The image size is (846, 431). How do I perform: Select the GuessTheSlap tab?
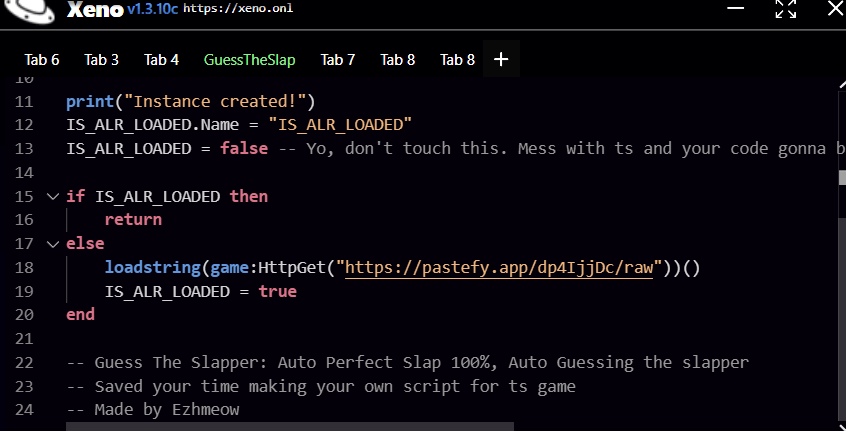pos(249,59)
